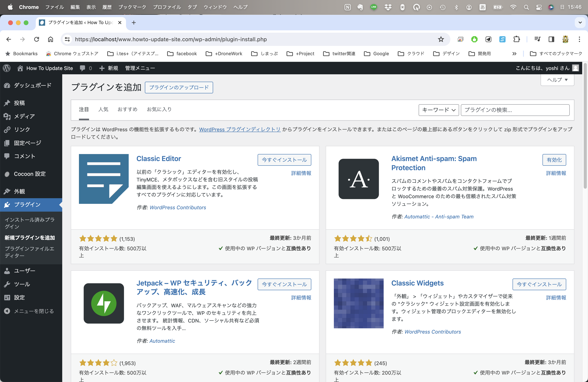Click the Jetpack plugin icon
This screenshot has height=382, width=588.
[x=104, y=303]
